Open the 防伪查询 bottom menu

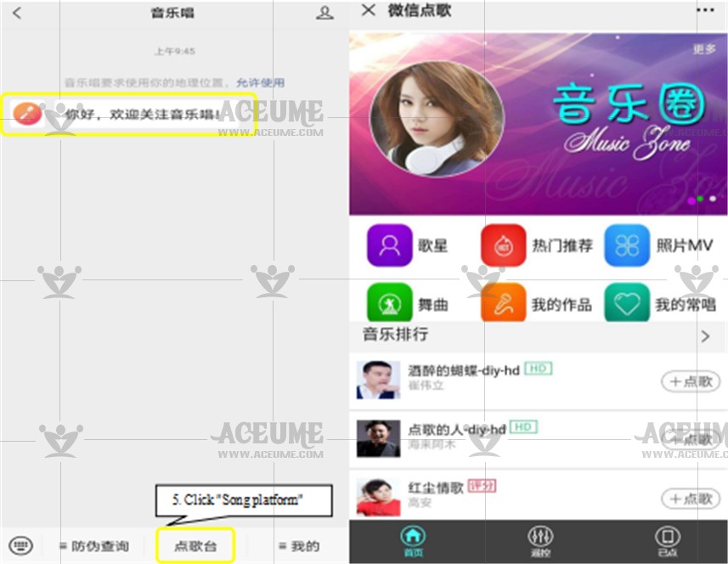(x=93, y=546)
